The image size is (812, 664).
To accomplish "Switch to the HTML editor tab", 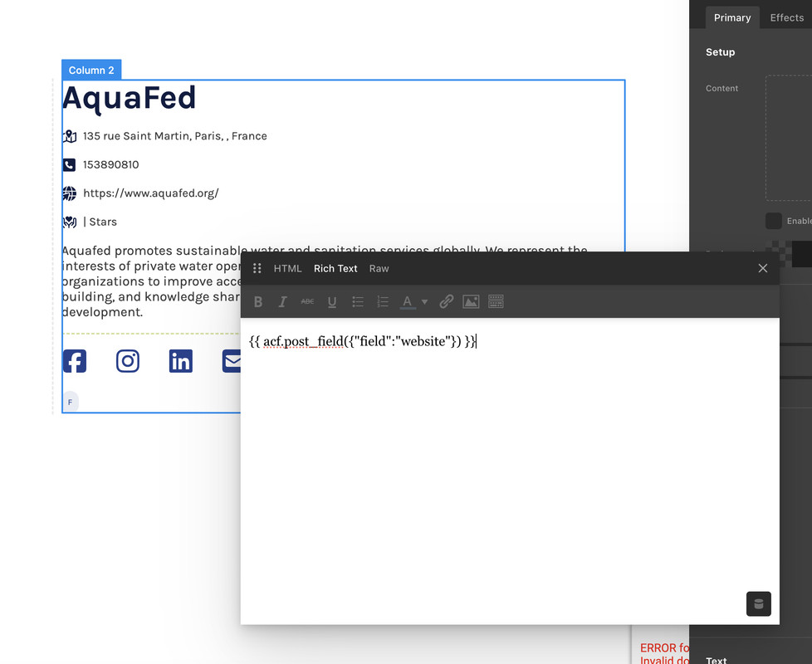I will pyautogui.click(x=287, y=269).
